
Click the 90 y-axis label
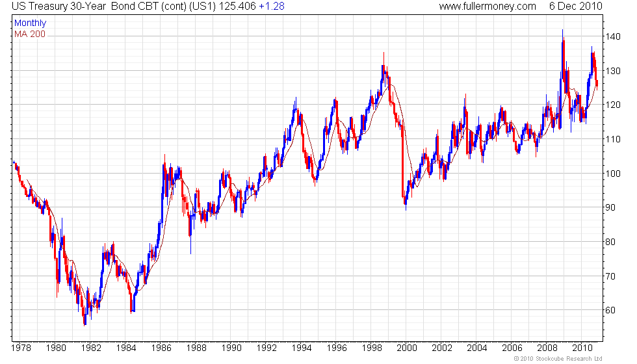610,207
